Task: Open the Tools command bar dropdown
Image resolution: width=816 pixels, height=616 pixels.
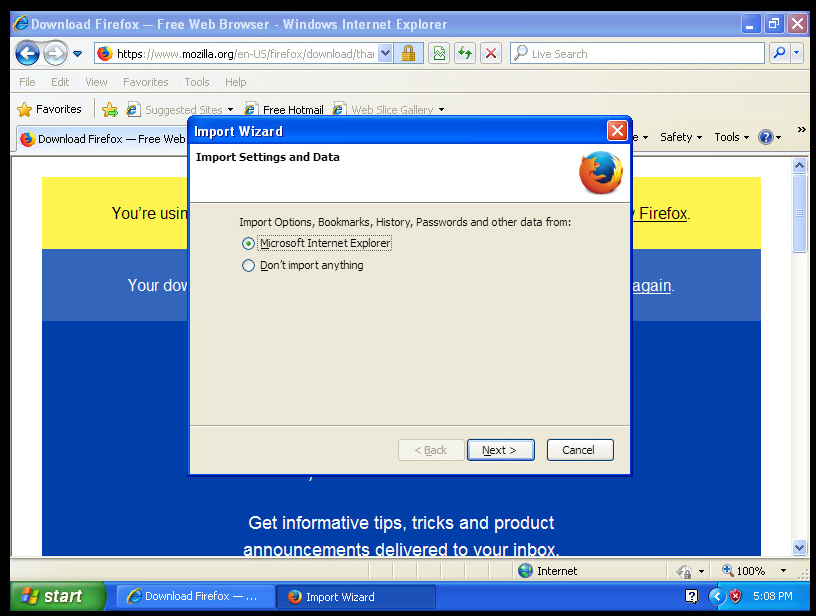Action: [731, 137]
